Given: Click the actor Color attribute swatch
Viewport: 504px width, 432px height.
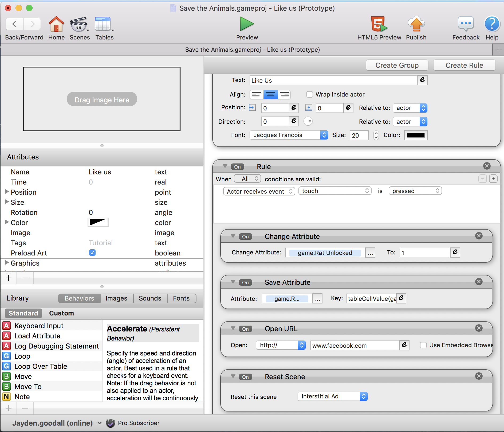Looking at the screenshot, I should (x=98, y=222).
